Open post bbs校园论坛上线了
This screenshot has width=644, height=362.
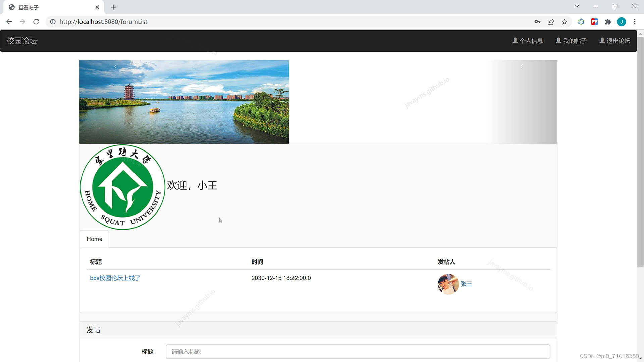point(115,278)
